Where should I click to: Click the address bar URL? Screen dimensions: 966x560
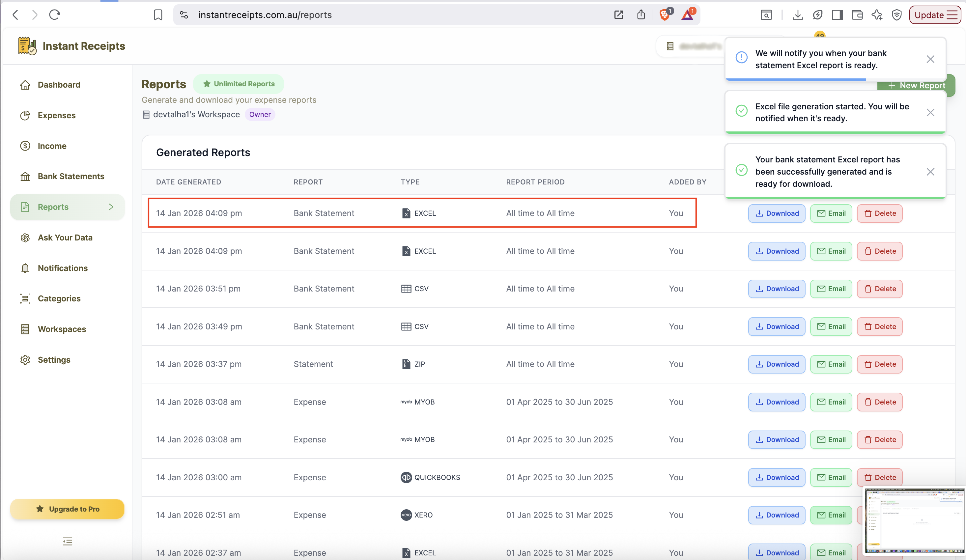click(265, 15)
